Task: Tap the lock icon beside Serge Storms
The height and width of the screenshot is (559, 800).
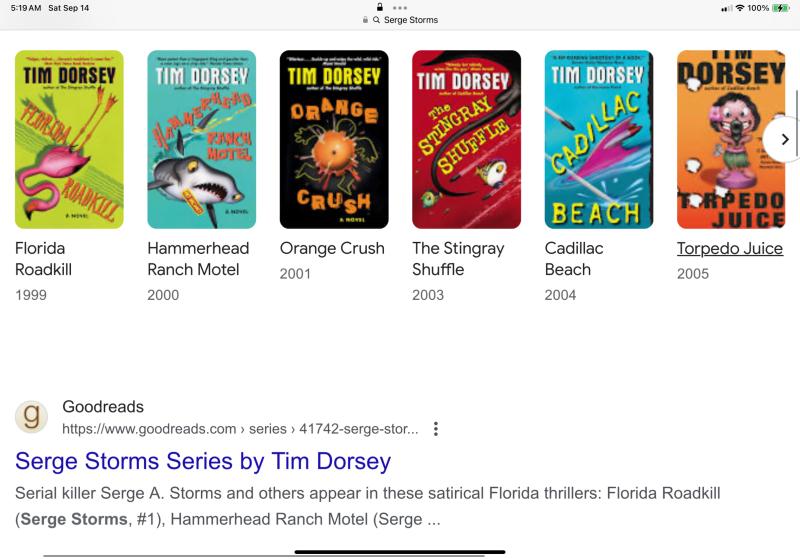Action: (365, 20)
